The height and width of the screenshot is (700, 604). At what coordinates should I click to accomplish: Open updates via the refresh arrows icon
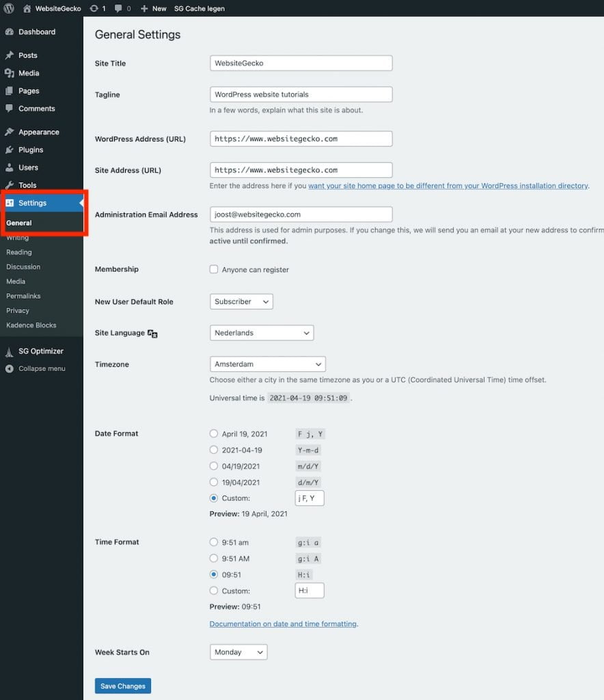[x=96, y=8]
